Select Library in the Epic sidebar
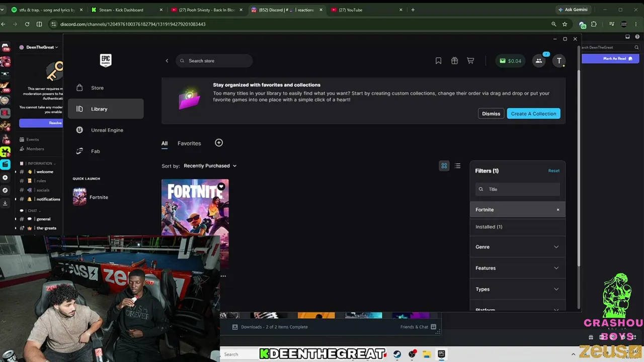This screenshot has height=362, width=644. coord(106,109)
